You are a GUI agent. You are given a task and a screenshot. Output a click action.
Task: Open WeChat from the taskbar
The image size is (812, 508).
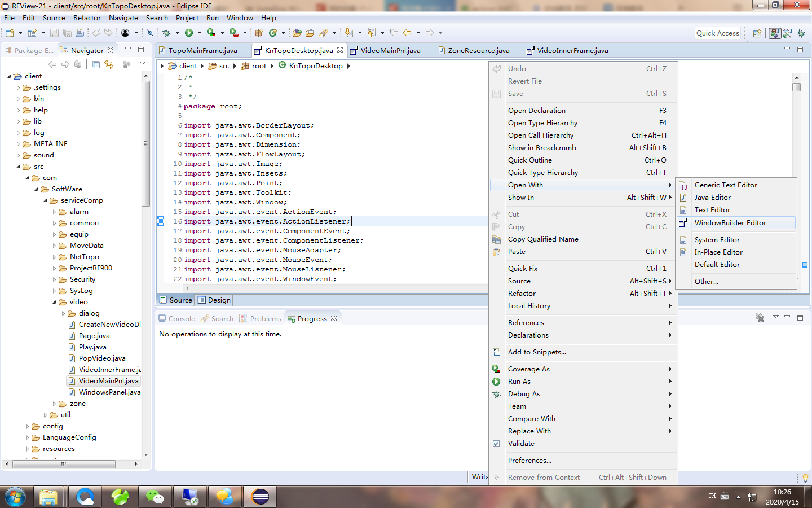155,497
